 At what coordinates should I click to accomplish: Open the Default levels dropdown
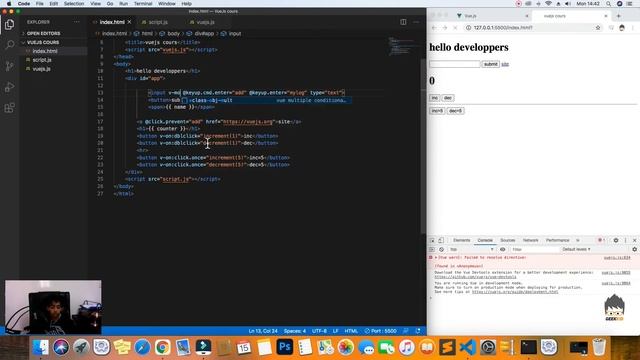[576, 249]
